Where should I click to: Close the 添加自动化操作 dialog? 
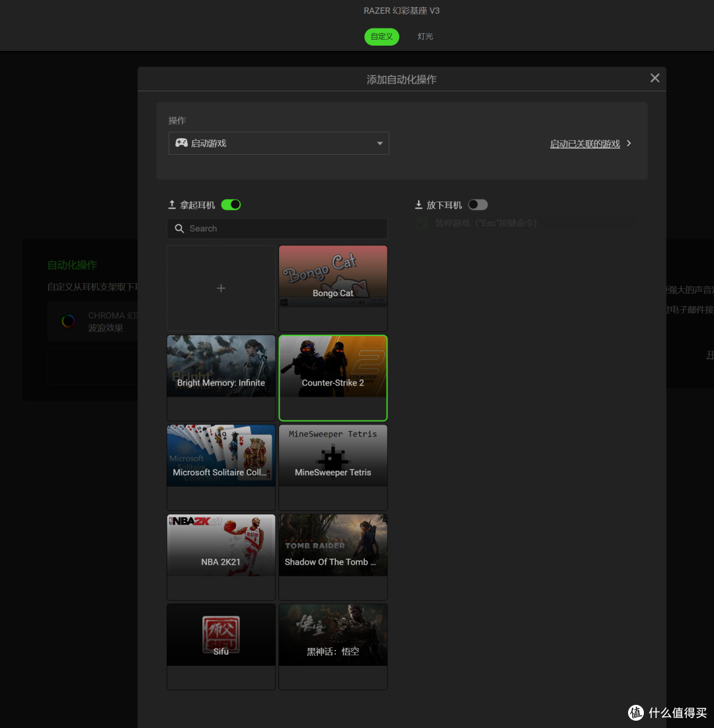coord(654,78)
